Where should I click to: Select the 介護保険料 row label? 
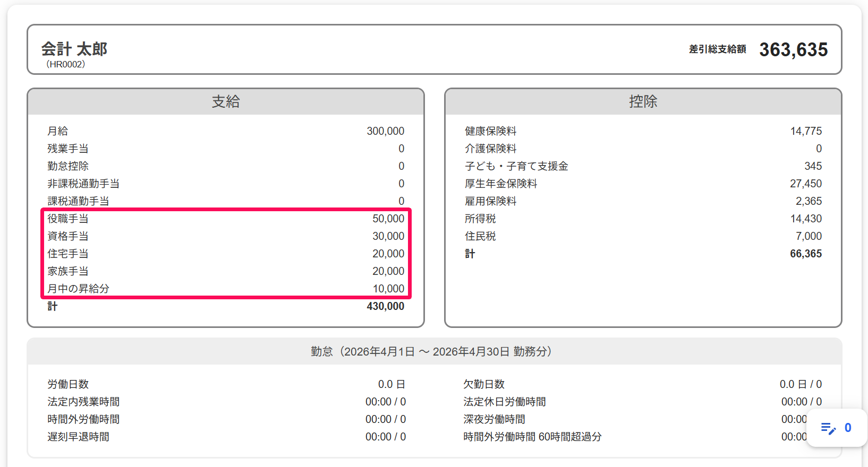pos(490,149)
